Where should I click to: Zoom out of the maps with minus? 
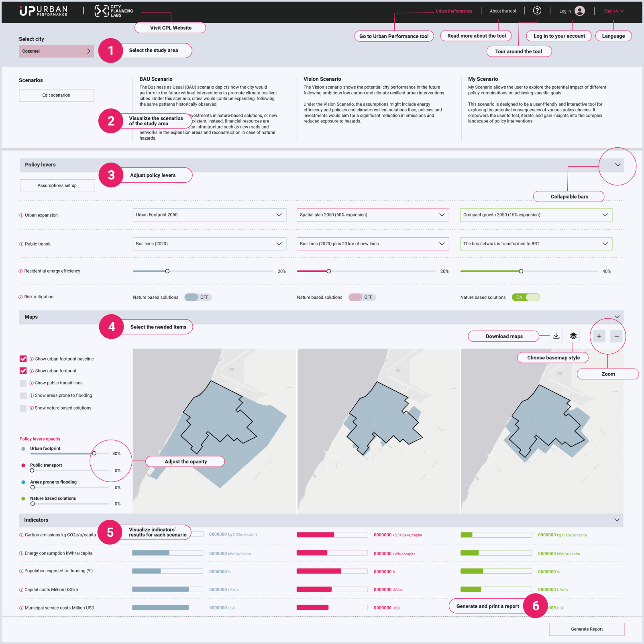616,336
